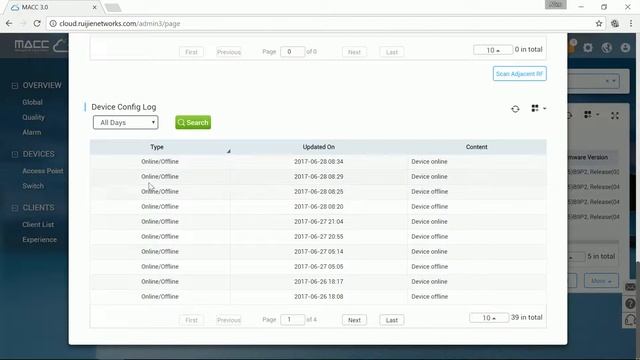640x360 pixels.
Task: Open column display grid menu in Device Config Log
Action: 538,108
